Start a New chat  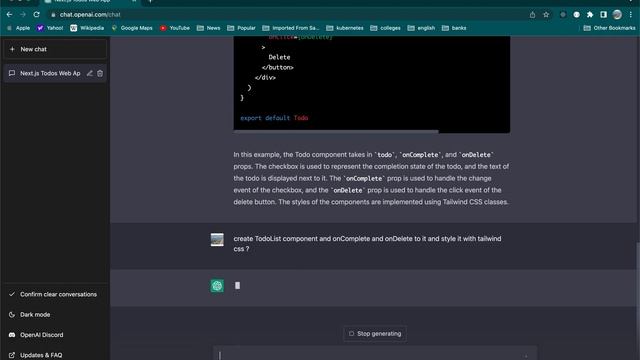pyautogui.click(x=55, y=49)
